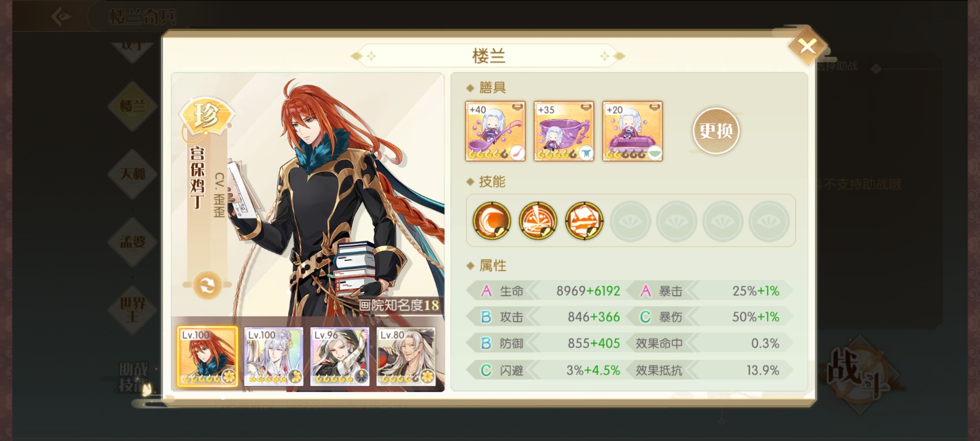Open the 天狐 stage node in sidebar
Image resolution: width=980 pixels, height=441 pixels.
132,174
